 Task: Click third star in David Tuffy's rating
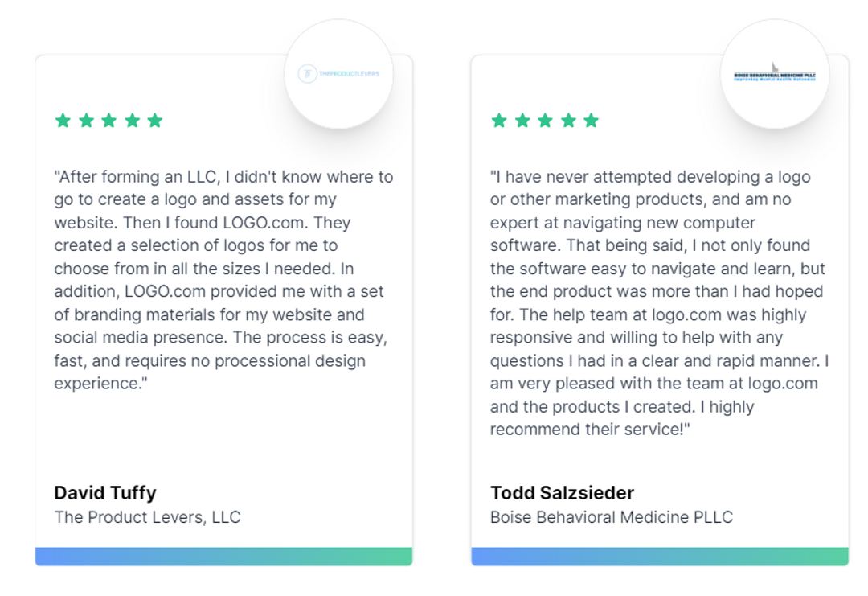point(109,120)
